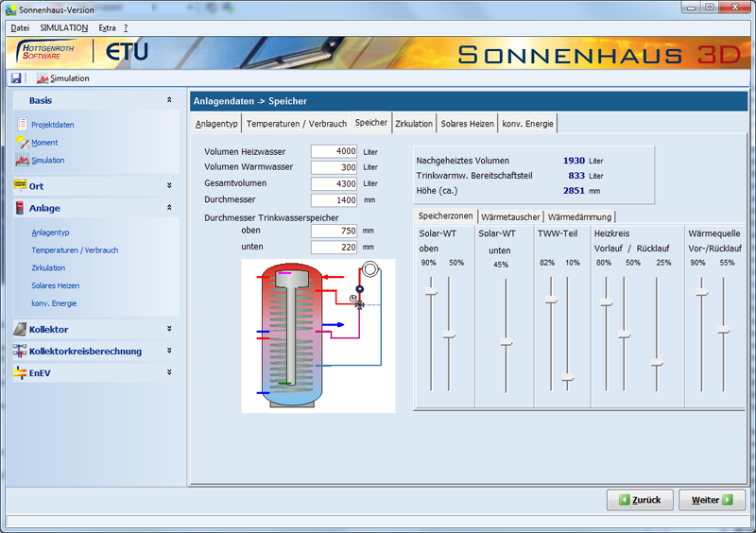Click Heizkreis Rücklauf 25% slider handle

[x=657, y=362]
